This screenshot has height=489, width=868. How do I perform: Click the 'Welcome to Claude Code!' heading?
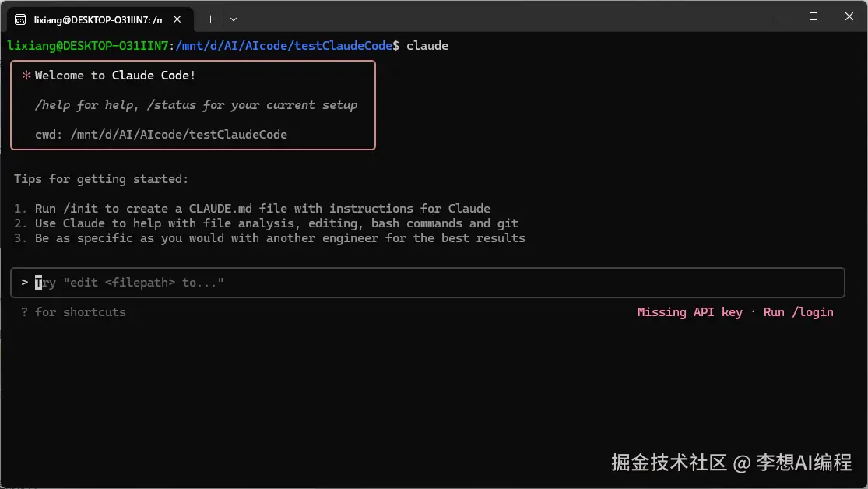115,76
